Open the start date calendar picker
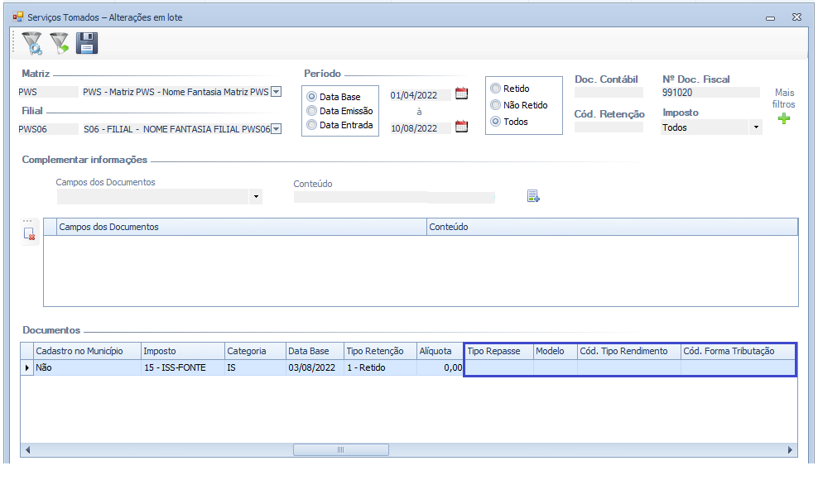The image size is (818, 504). (x=462, y=94)
